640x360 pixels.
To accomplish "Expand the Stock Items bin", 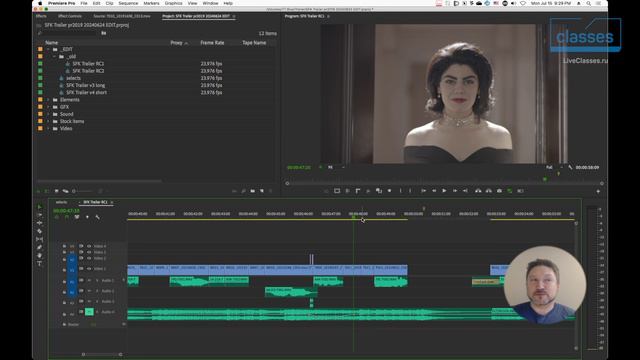I will (x=48, y=121).
